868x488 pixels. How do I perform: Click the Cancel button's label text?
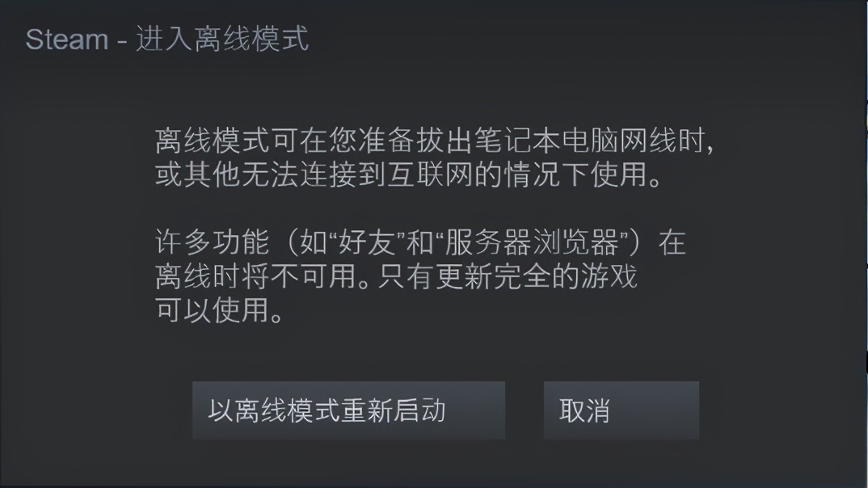click(x=587, y=410)
